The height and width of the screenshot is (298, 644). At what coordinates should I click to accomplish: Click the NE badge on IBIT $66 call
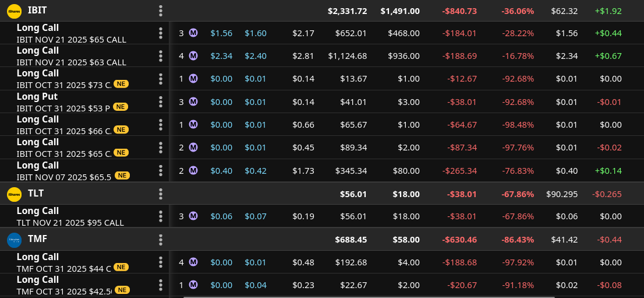[x=121, y=130]
